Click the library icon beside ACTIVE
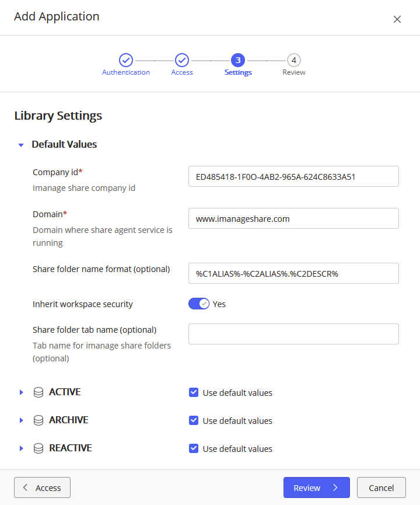The image size is (420, 505). pos(38,392)
